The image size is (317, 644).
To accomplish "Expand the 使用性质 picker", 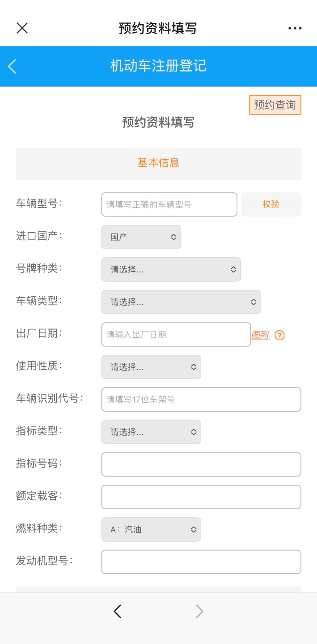I will pyautogui.click(x=151, y=367).
